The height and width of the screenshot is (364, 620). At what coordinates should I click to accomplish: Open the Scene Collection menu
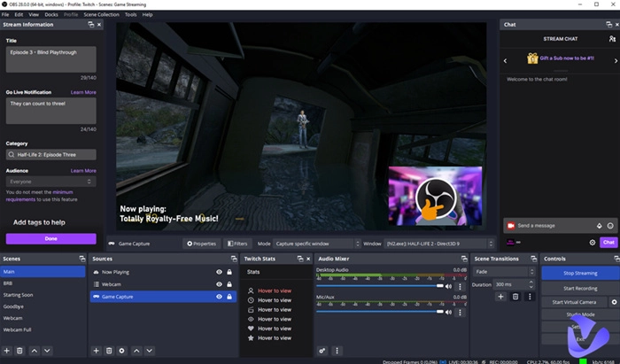click(x=101, y=15)
